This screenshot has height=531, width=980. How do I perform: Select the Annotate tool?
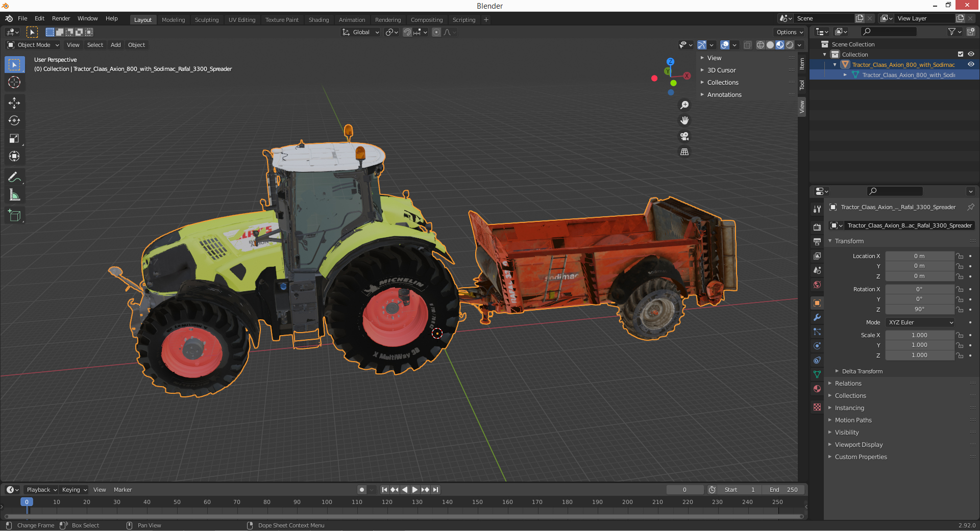14,177
